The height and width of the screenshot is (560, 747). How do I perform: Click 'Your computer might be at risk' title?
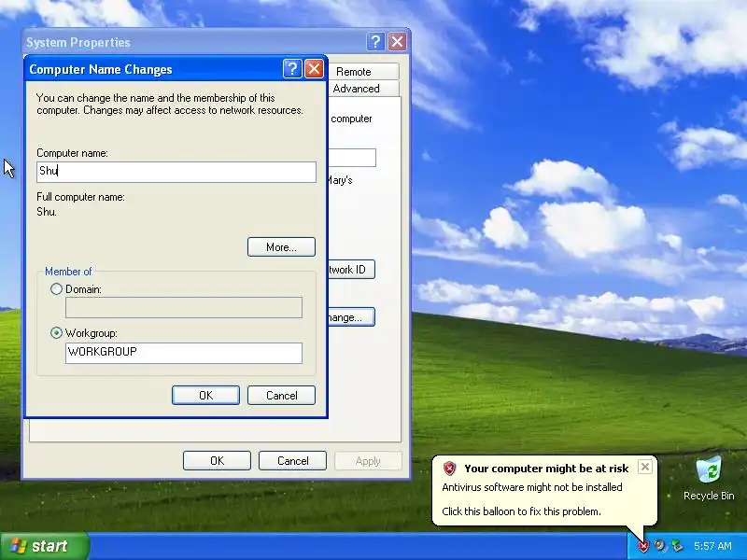[546, 469]
